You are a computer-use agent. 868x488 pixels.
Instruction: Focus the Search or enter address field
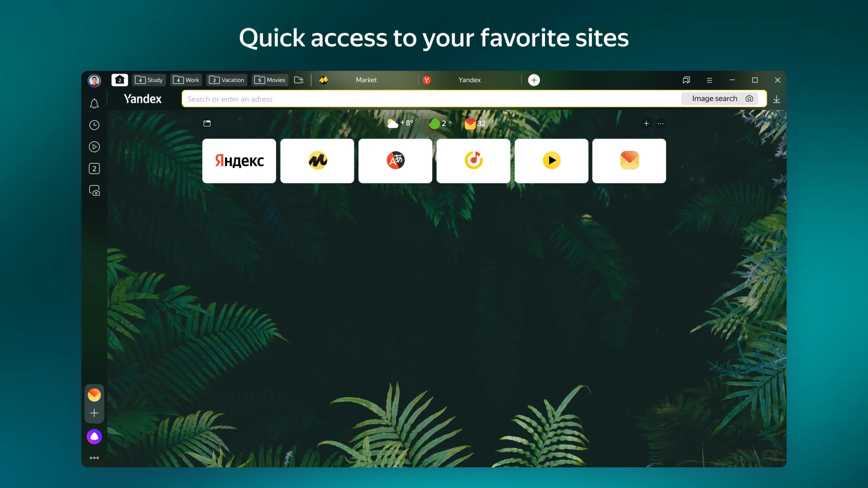[x=431, y=99]
